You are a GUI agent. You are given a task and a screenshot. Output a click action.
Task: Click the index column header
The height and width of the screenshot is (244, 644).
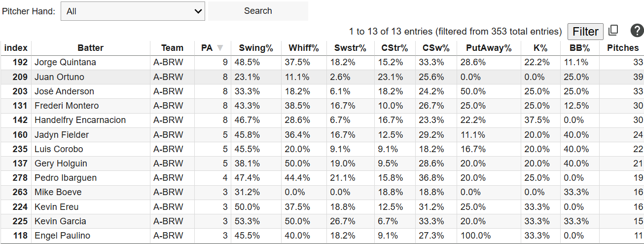(16, 48)
